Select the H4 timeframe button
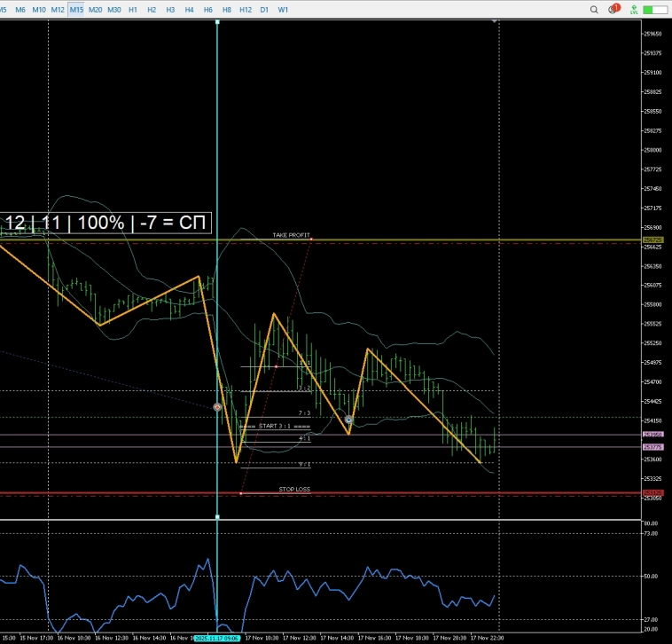The width and height of the screenshot is (672, 644). pyautogui.click(x=189, y=9)
